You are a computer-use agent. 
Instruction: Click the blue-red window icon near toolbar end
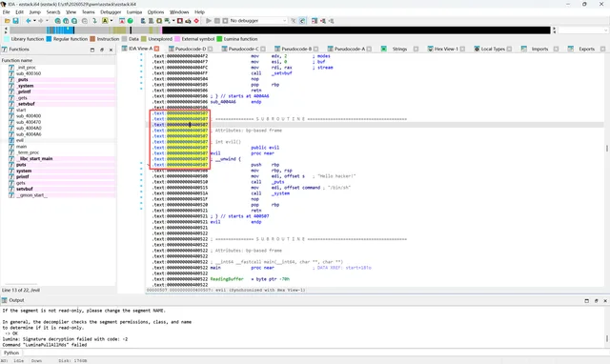(x=315, y=21)
